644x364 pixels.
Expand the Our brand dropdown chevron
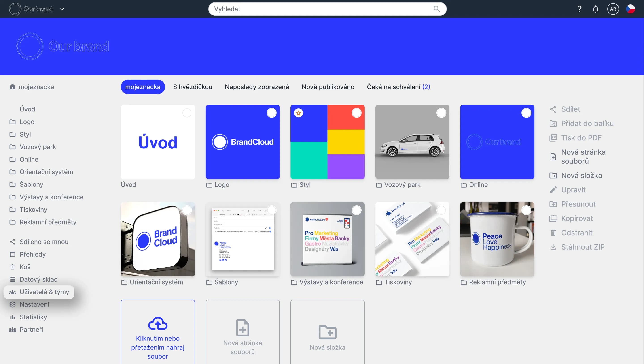click(62, 9)
